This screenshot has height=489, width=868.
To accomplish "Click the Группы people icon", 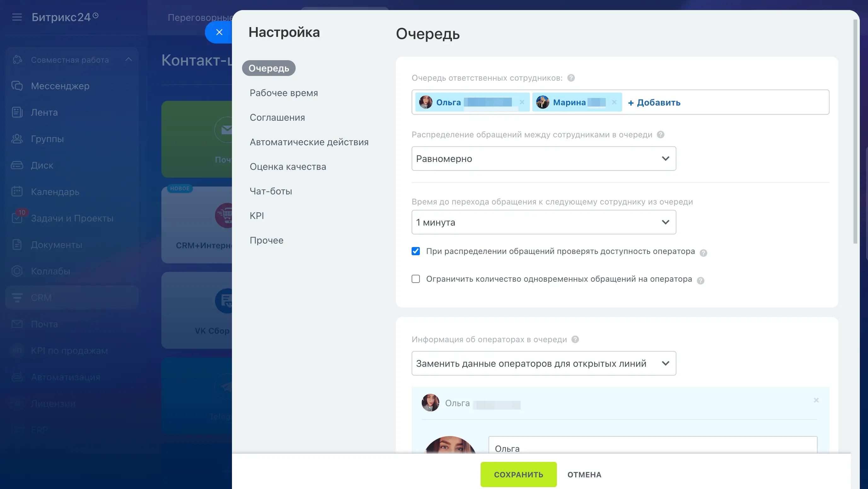I will click(x=17, y=139).
